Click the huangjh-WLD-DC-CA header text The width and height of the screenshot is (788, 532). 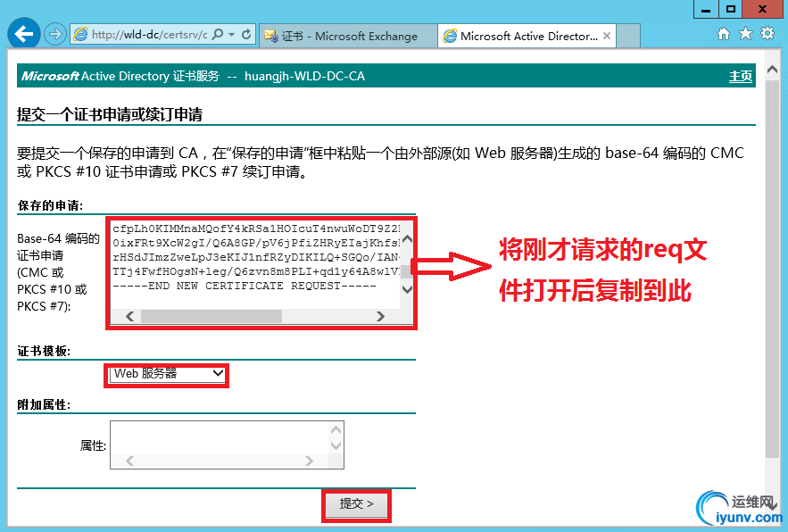tap(304, 77)
